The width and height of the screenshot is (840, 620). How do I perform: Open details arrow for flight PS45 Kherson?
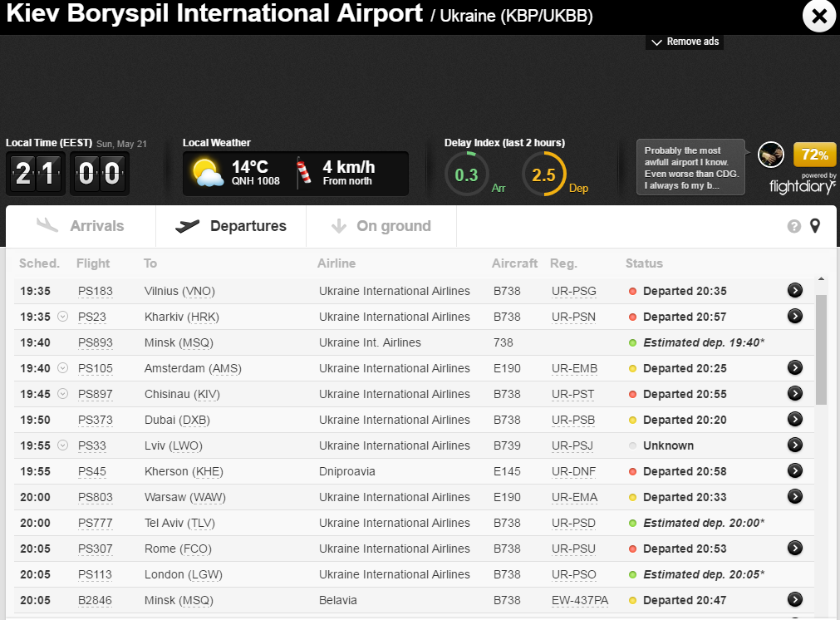(x=795, y=470)
